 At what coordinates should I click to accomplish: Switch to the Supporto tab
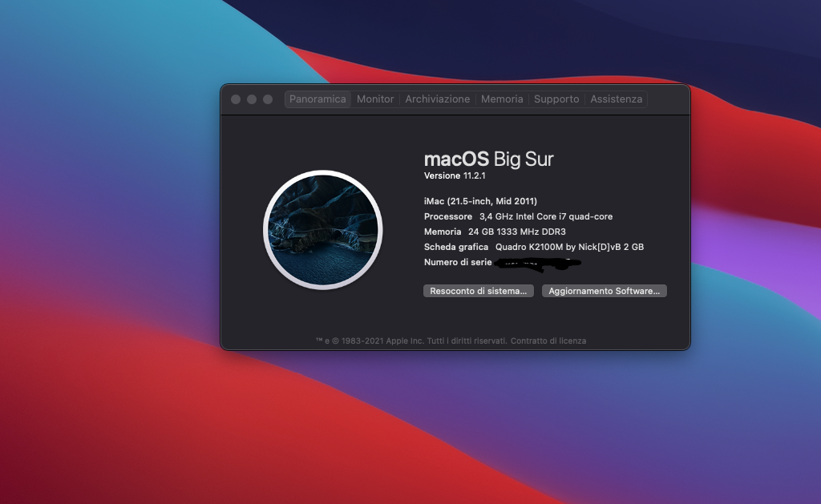pyautogui.click(x=556, y=99)
